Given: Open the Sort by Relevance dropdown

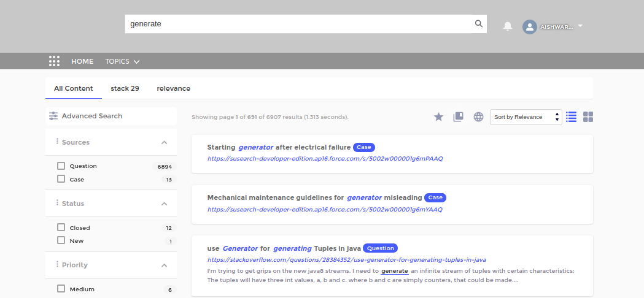Looking at the screenshot, I should (x=526, y=117).
